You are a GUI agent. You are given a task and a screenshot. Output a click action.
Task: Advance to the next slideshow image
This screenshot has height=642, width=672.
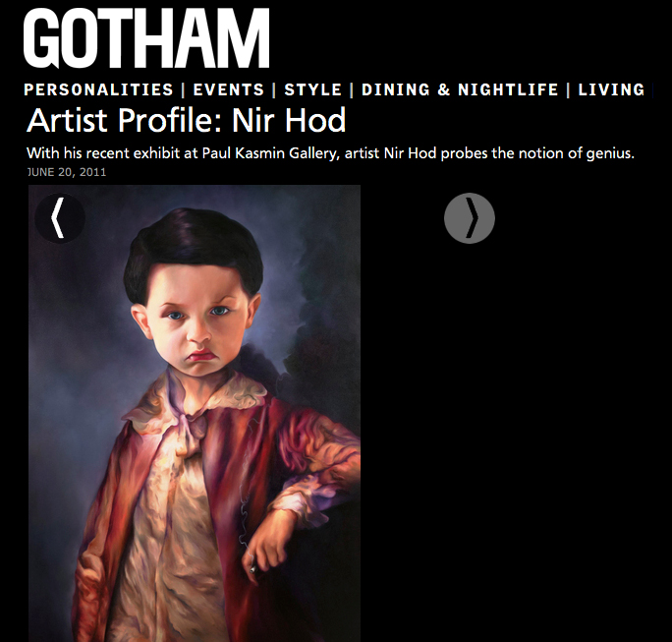[470, 218]
